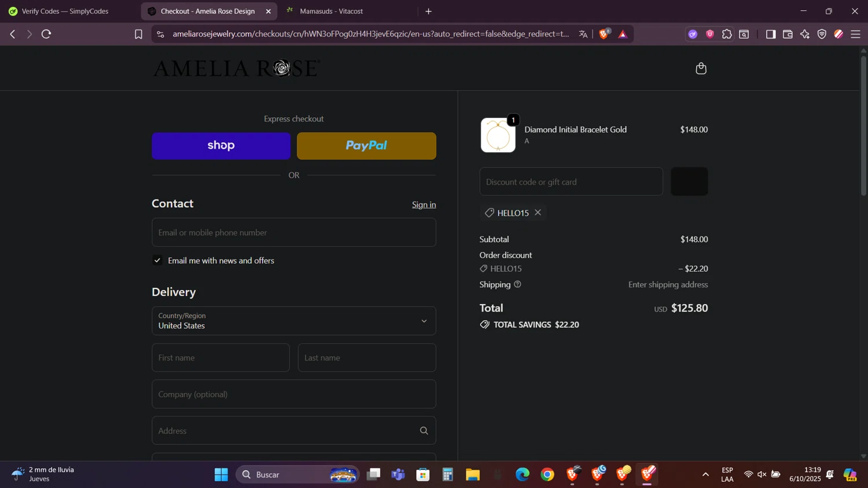
Task: Click the First name field
Action: coord(220,358)
